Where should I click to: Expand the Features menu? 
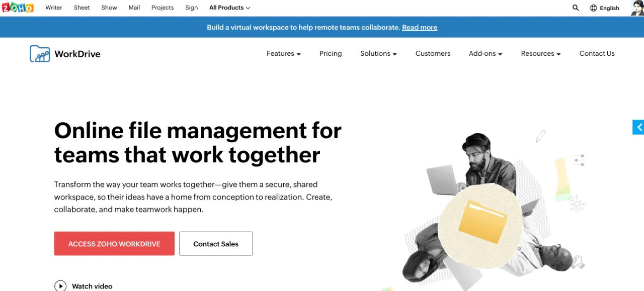284,53
